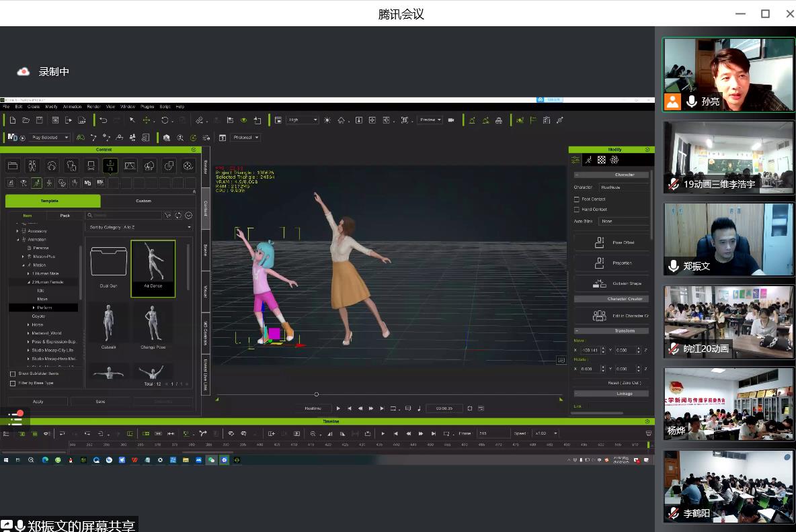Select the Rotate object tool
Image resolution: width=796 pixels, height=532 pixels.
[165, 120]
